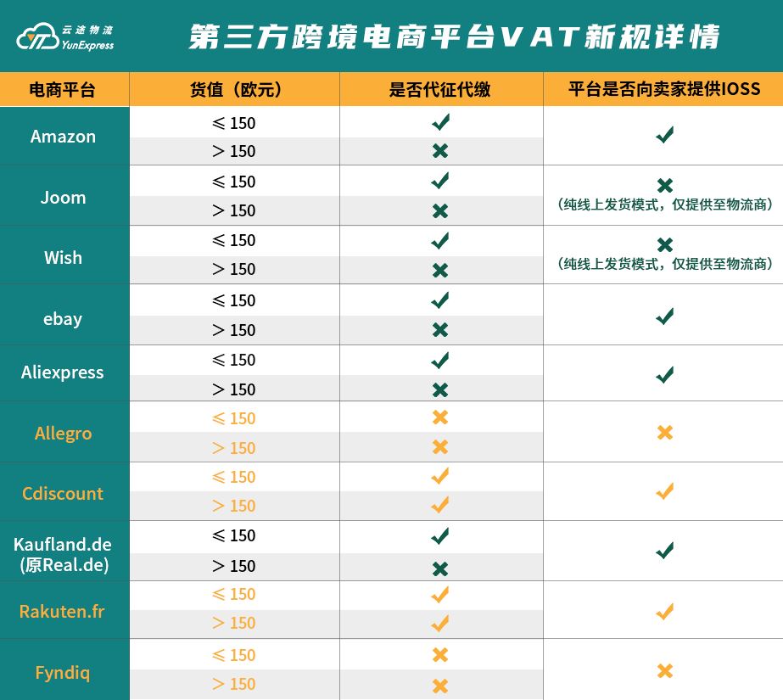Click the title 第三方跨境电商平台VAT新规详情
Viewport: 783px width, 700px height.
[x=455, y=36]
